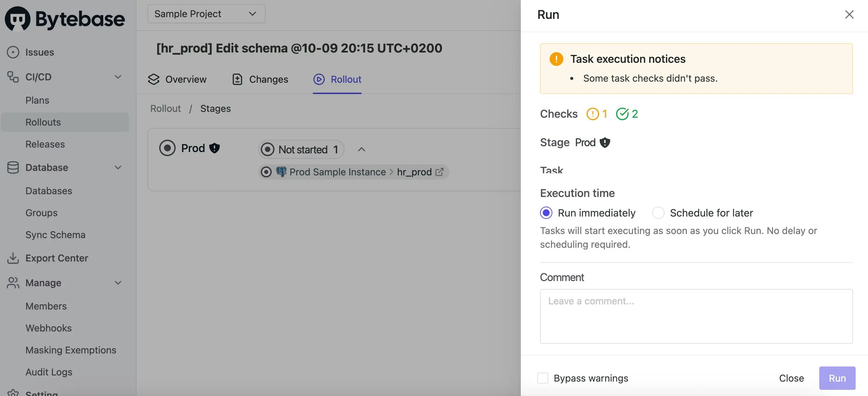
Task: Collapse the Not started task list chevron
Action: coord(361,149)
